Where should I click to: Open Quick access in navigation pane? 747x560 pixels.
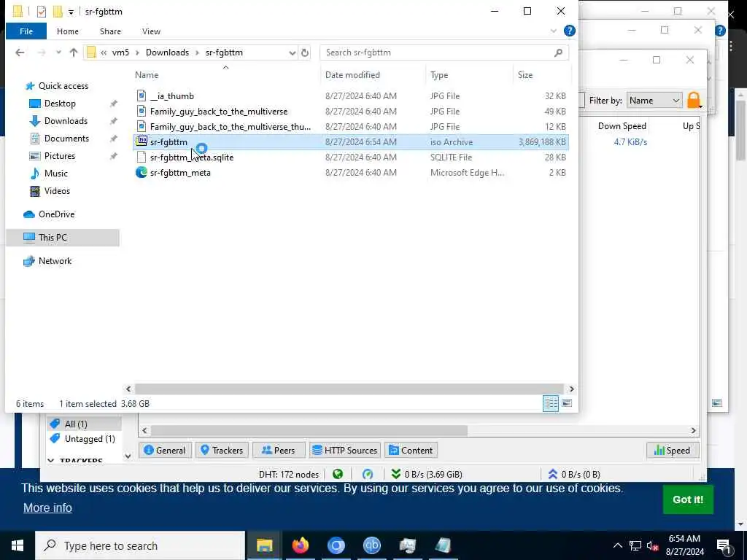(63, 86)
